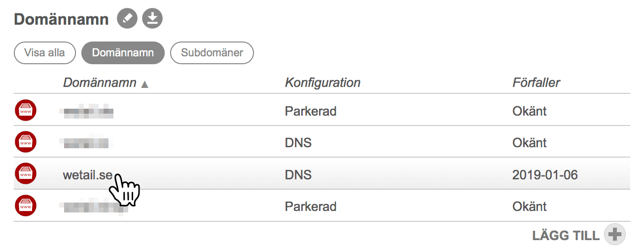Click the www icon beside wetail.se
Viewport: 644px width, 250px height.
(x=26, y=174)
